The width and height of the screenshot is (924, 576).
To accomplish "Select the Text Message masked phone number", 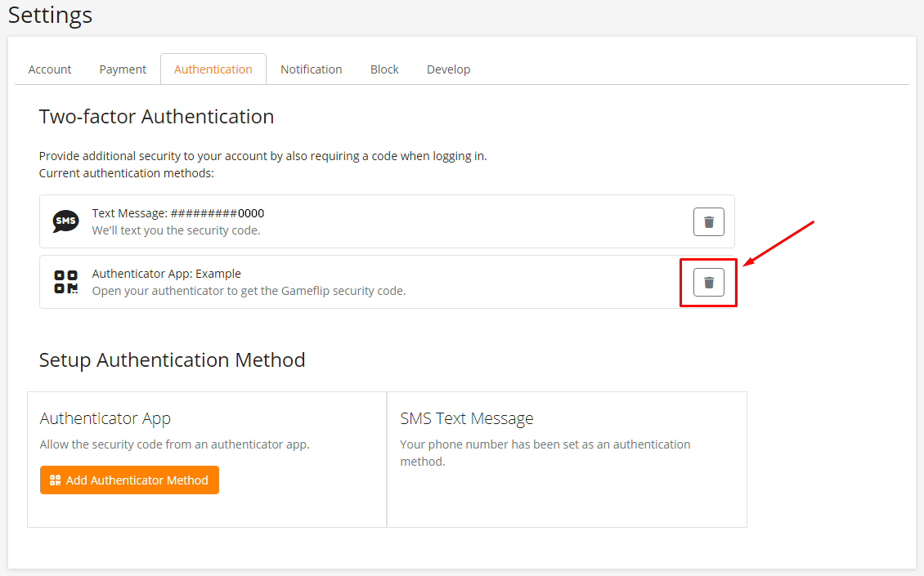I will [x=218, y=213].
